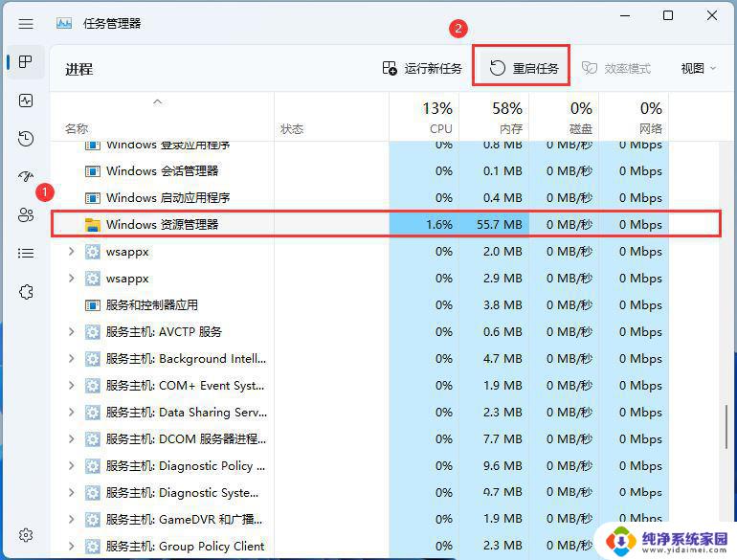This screenshot has width=737, height=560.
Task: Select the Windows 会话管理器 process
Action: click(162, 171)
